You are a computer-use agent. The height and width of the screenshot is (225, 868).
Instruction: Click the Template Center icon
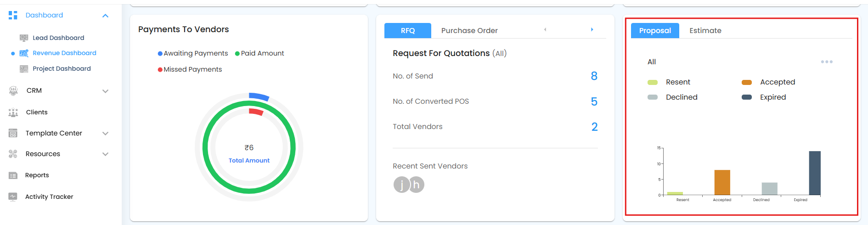13,133
